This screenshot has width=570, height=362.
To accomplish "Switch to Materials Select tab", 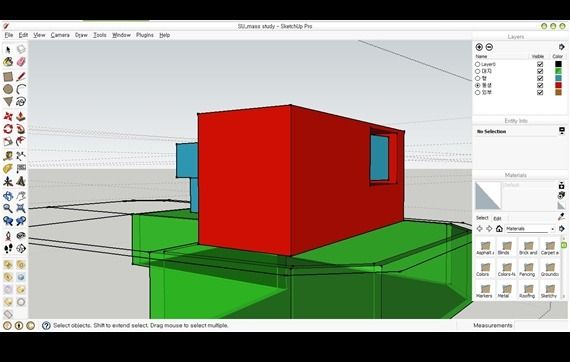I will 482,218.
